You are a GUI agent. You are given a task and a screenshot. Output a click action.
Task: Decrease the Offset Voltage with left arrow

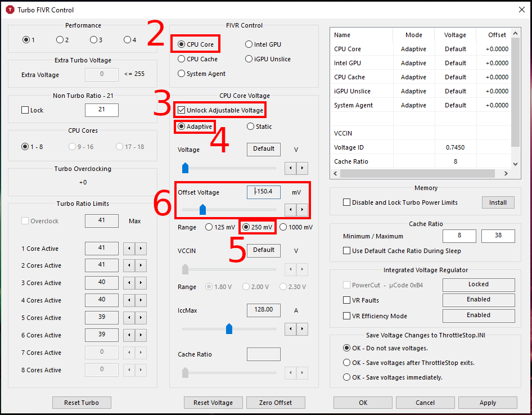(x=290, y=210)
